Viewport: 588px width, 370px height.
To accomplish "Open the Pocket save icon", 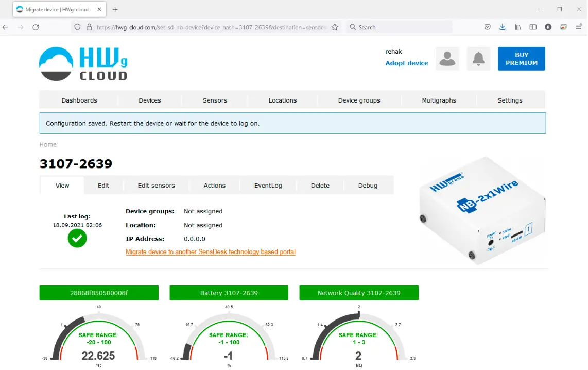I will (x=487, y=27).
